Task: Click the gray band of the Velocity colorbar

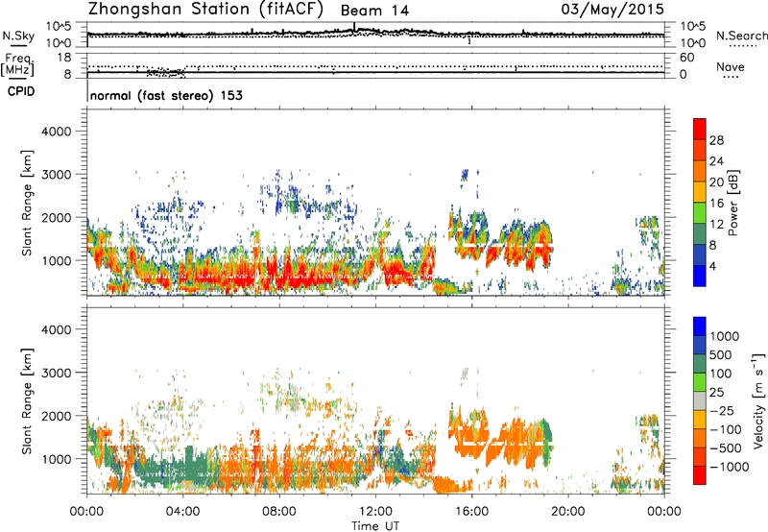Action: pyautogui.click(x=700, y=401)
